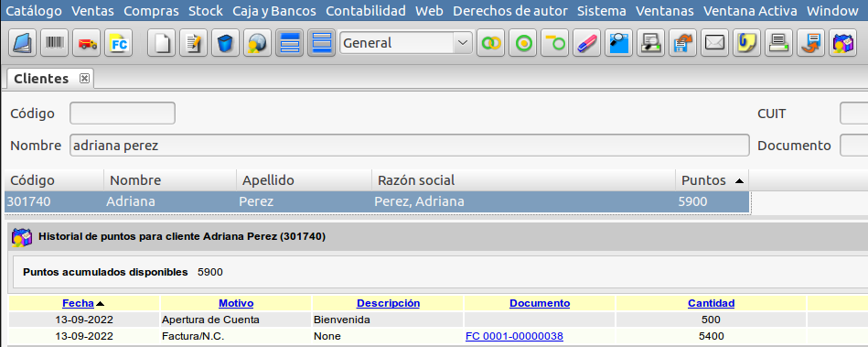Click the printer toolbar icon
Screen dimensions: 868x347
coord(780,43)
